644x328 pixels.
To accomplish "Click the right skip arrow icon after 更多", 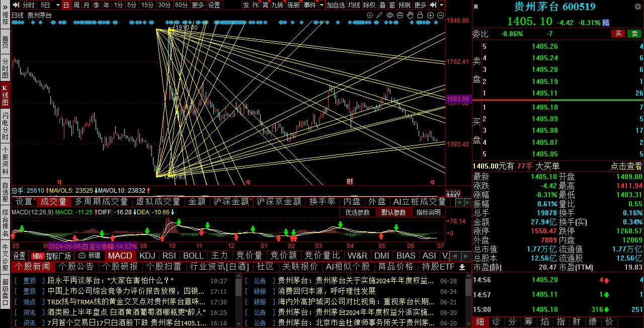I will pos(433,5).
